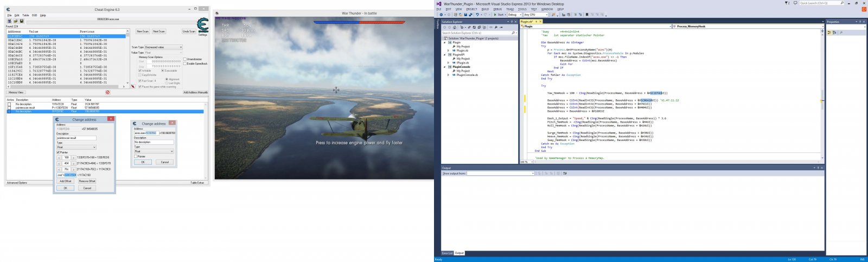This screenshot has height=262, width=868.
Task: Click vertical scrollbar of found address list
Action: pyautogui.click(x=127, y=56)
